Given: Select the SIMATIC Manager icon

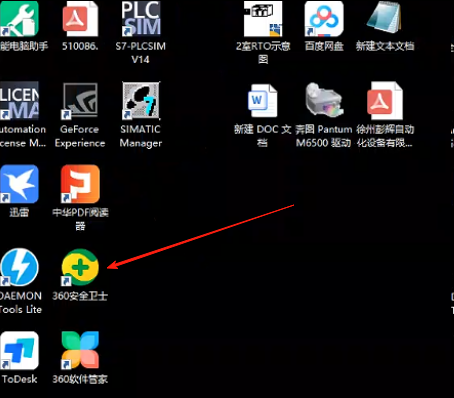Looking at the screenshot, I should tap(141, 101).
